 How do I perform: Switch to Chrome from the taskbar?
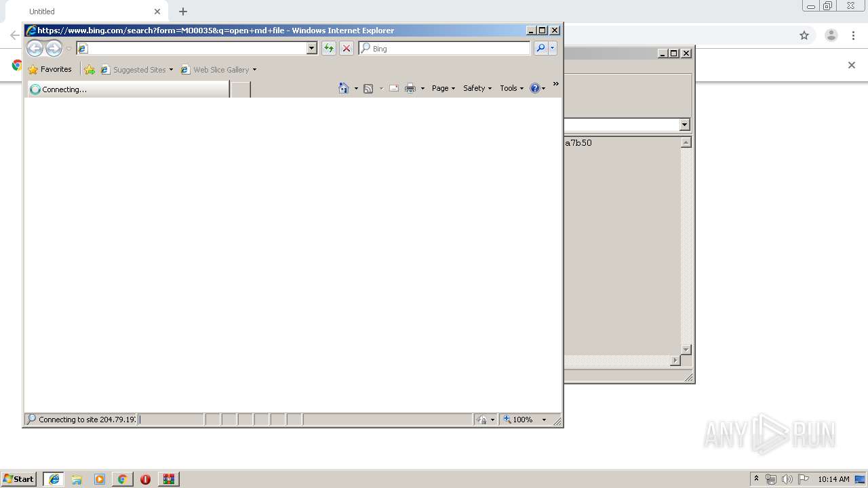[x=122, y=479]
